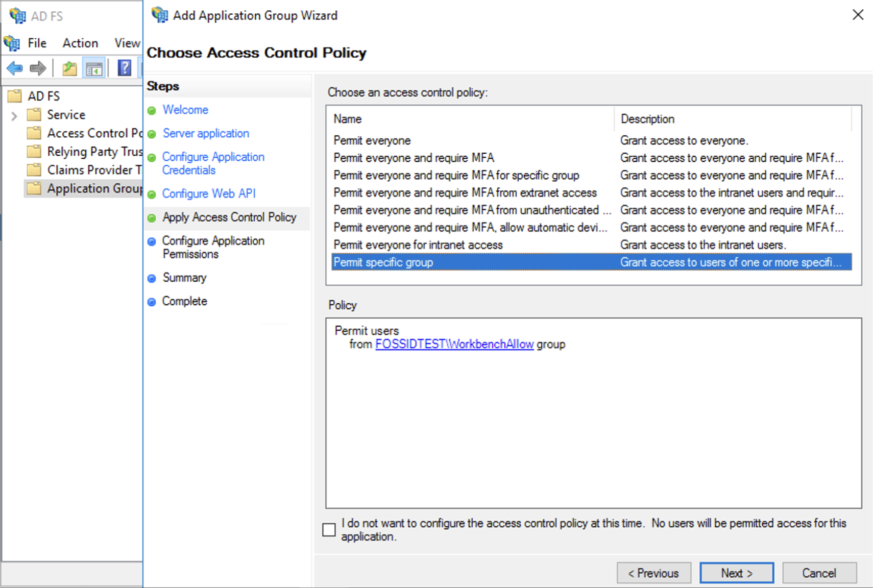The width and height of the screenshot is (873, 588).
Task: Click the AD FS menu bar system icon
Action: click(x=12, y=43)
